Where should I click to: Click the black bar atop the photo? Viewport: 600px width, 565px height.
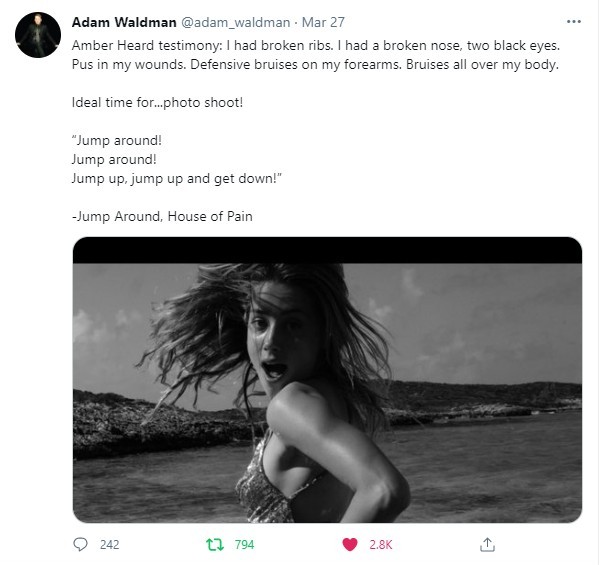(327, 250)
